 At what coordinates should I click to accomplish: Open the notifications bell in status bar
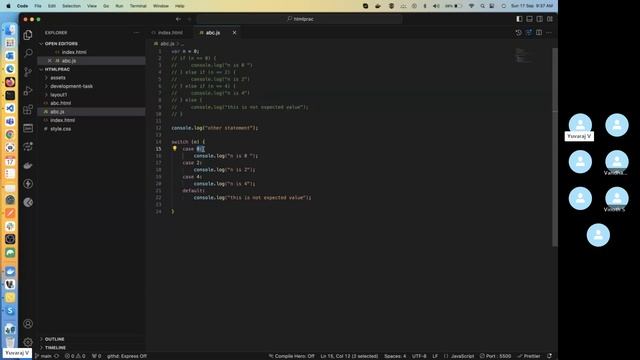coord(549,356)
